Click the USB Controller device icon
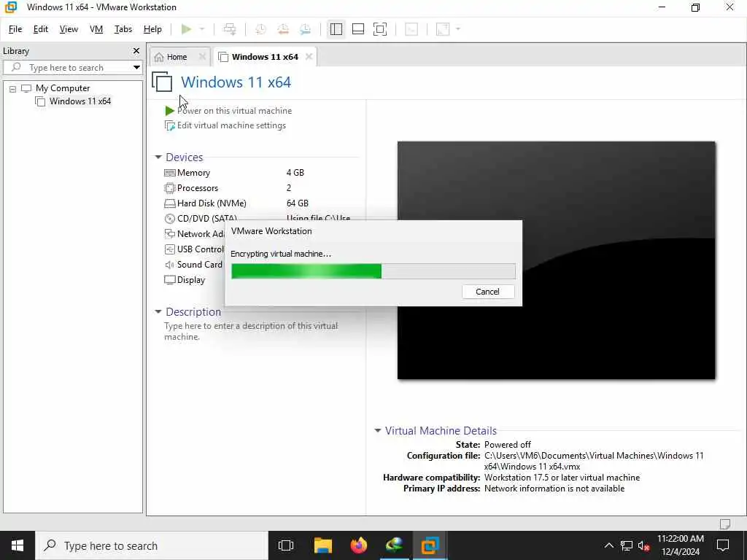 169,249
